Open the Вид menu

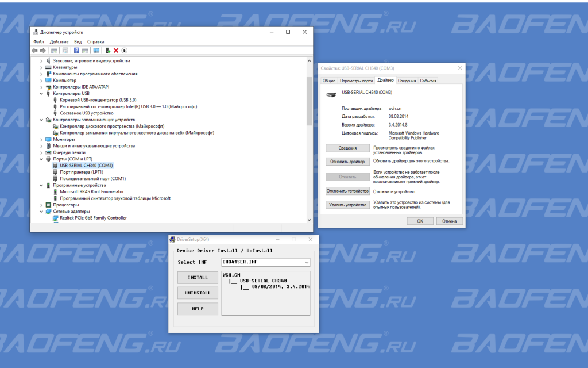point(78,42)
